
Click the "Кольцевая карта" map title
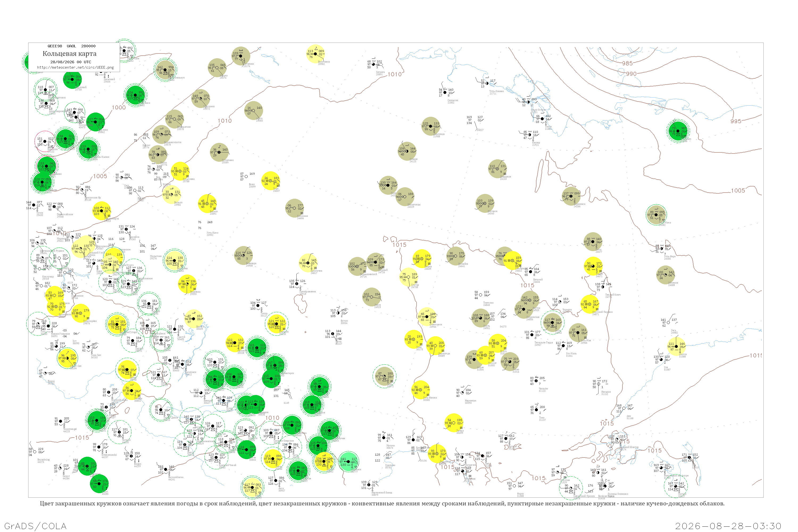click(x=69, y=54)
